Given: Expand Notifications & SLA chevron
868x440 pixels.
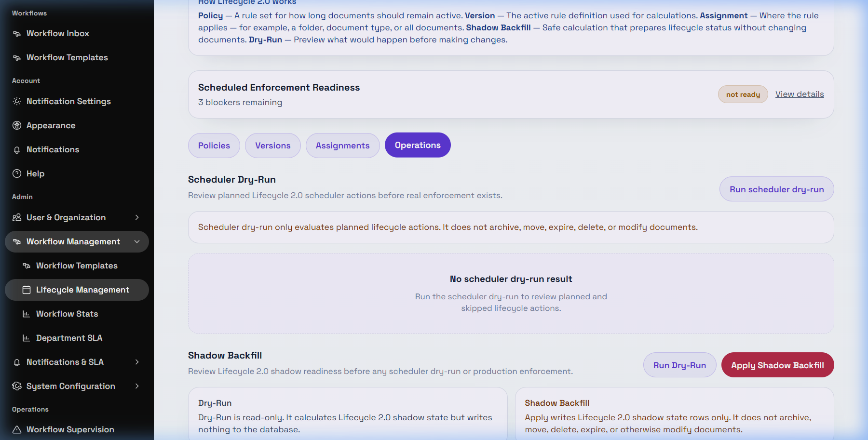Looking at the screenshot, I should tap(137, 362).
